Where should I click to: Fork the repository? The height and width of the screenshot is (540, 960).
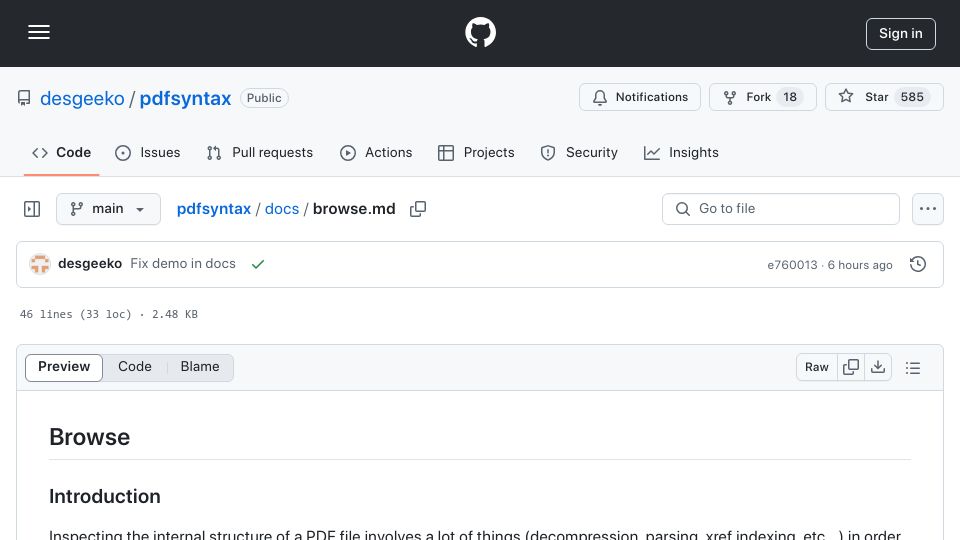(763, 97)
